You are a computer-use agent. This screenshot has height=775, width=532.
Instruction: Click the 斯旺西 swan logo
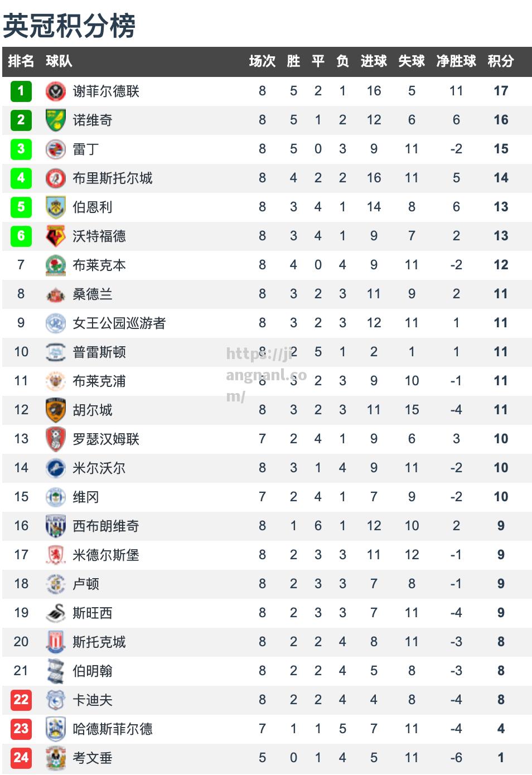pyautogui.click(x=56, y=613)
